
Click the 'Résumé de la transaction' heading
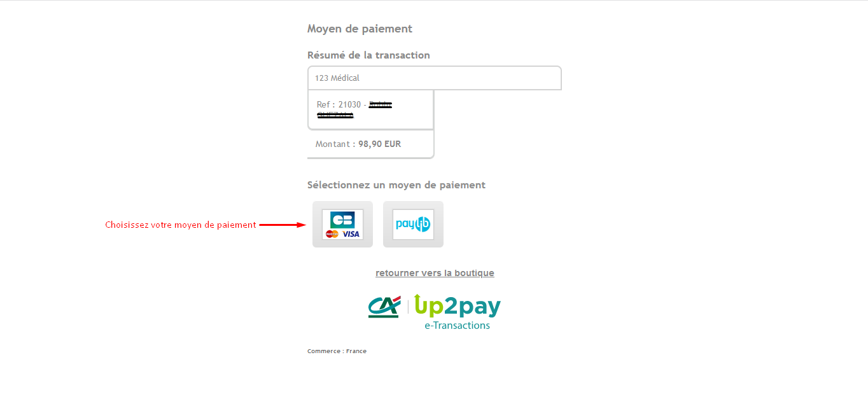coord(368,55)
